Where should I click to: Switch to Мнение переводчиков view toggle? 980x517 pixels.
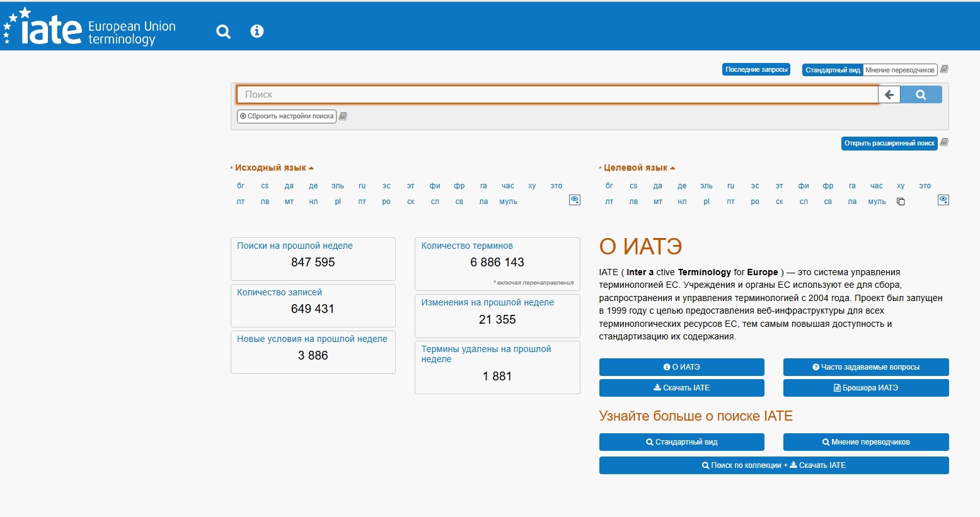pyautogui.click(x=899, y=70)
